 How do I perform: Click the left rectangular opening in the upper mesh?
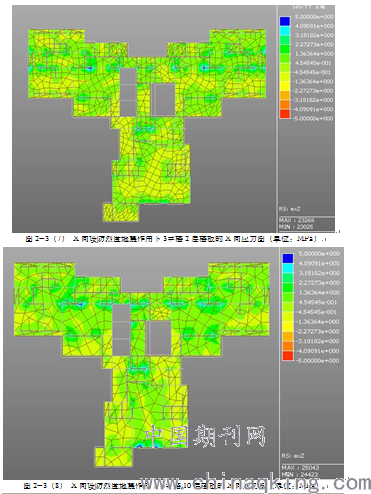128,92
